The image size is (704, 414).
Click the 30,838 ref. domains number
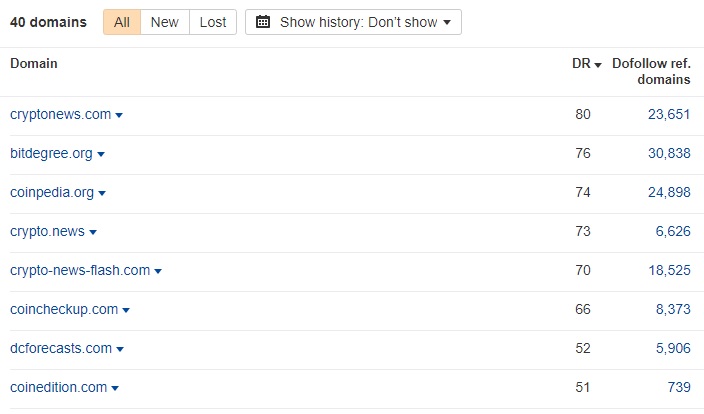666,154
